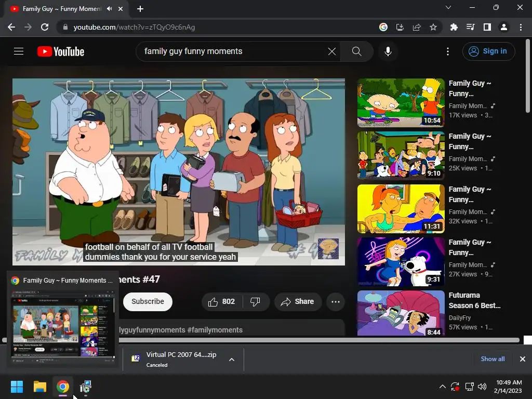Open Windows Start menu
The height and width of the screenshot is (399, 532).
pos(17,387)
